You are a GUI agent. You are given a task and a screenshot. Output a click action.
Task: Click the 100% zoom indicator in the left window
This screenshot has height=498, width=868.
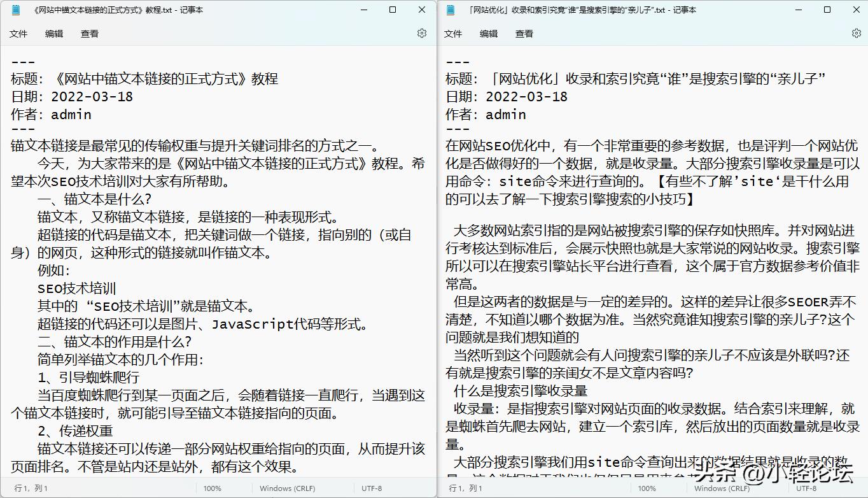tap(212, 488)
